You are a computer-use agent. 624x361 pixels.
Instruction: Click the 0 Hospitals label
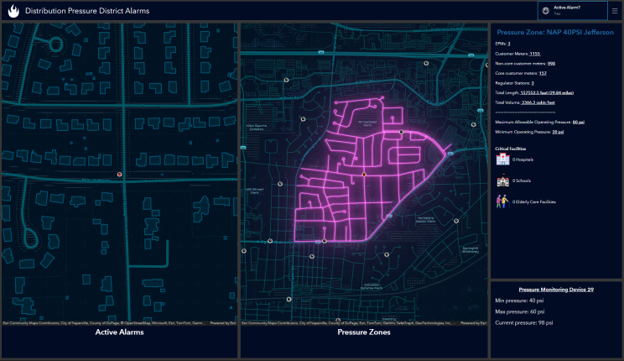tap(523, 160)
